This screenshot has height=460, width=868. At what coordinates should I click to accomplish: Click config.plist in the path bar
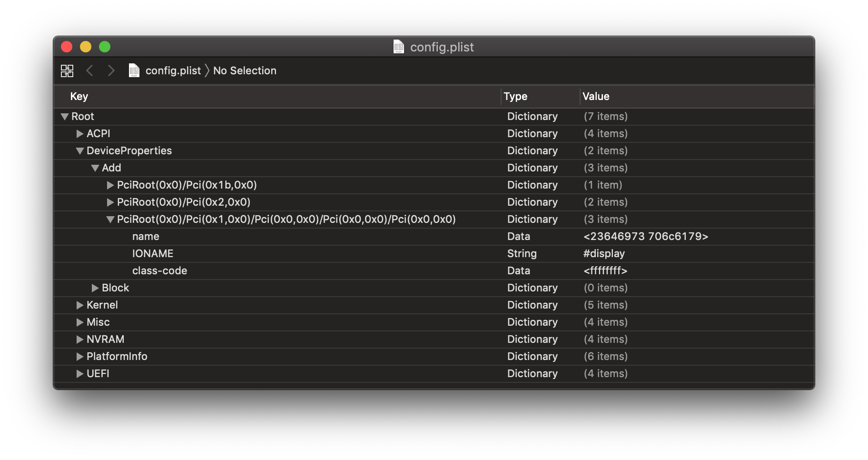coord(173,70)
